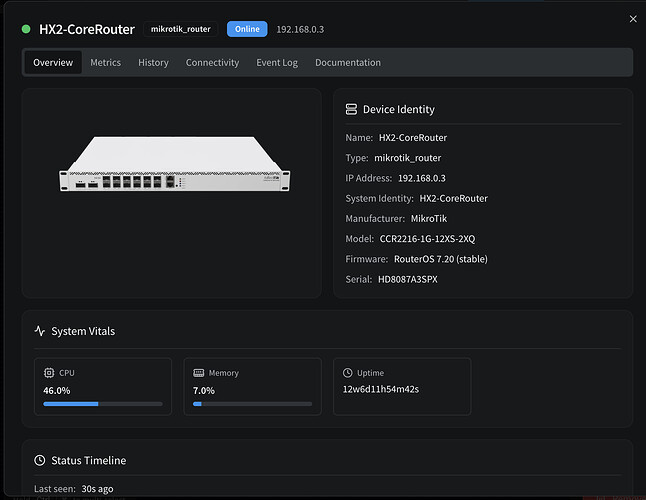Select the Type value mikrotik_router in Device Identity
The image size is (646, 500).
tap(407, 158)
